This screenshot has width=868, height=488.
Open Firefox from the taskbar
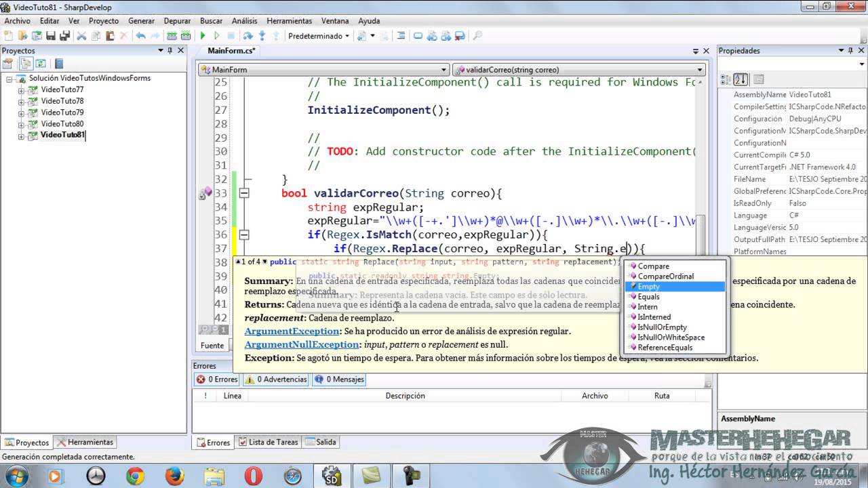pos(174,476)
